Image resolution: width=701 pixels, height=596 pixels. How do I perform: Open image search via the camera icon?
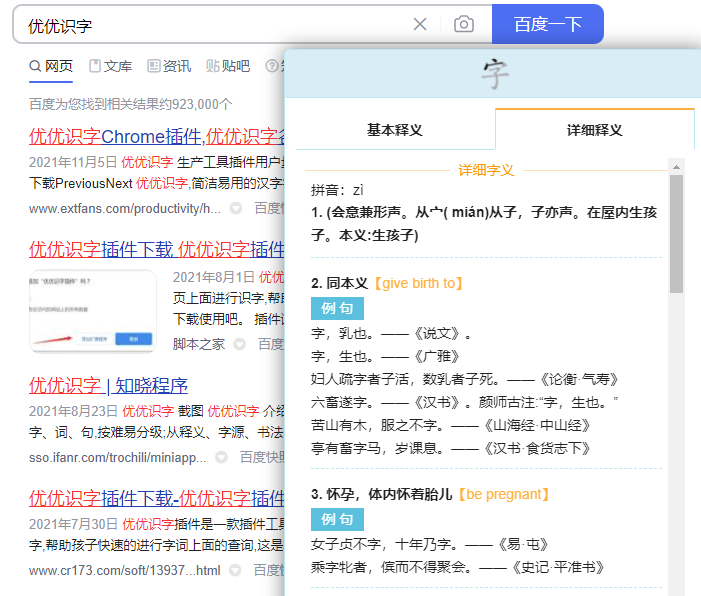tap(464, 24)
